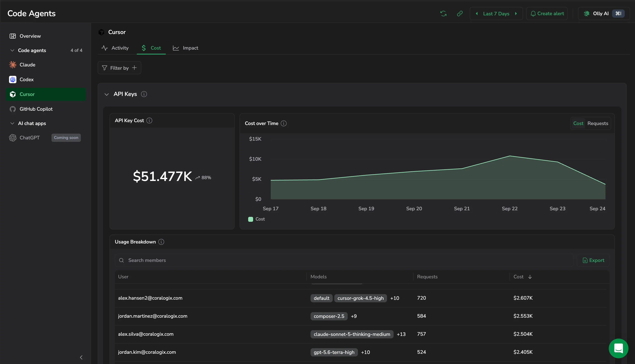This screenshot has height=364, width=635.
Task: Open the Last 7 Days range picker
Action: (x=496, y=14)
